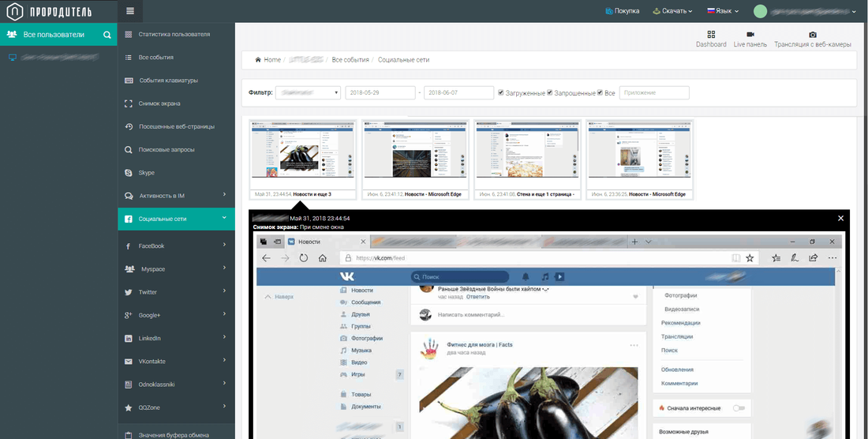Open the account dropdown by the green avatar
This screenshot has width=868, height=439.
pos(805,11)
